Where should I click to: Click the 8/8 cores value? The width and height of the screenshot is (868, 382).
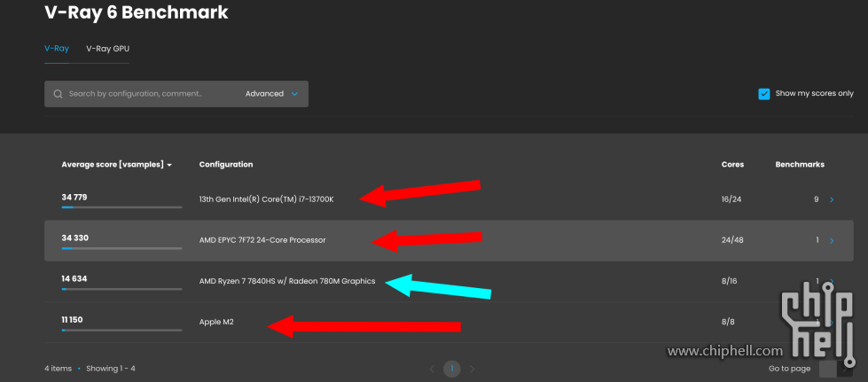pyautogui.click(x=728, y=322)
